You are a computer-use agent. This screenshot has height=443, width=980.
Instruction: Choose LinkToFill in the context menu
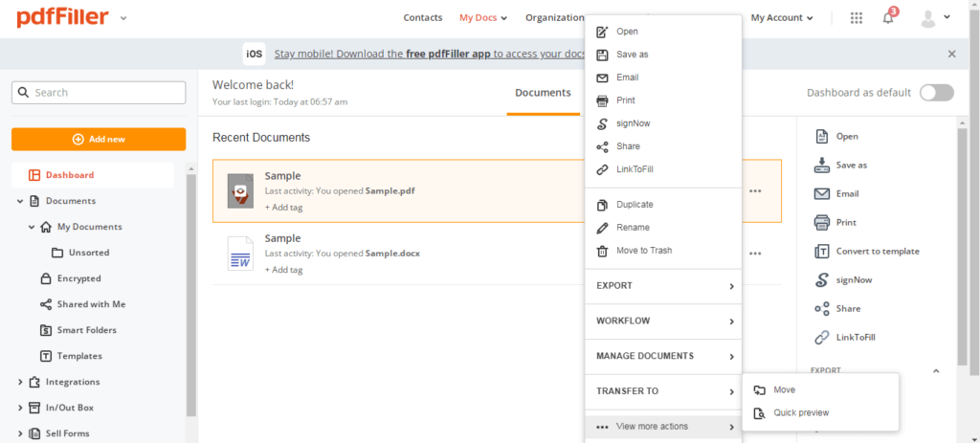[663, 169]
